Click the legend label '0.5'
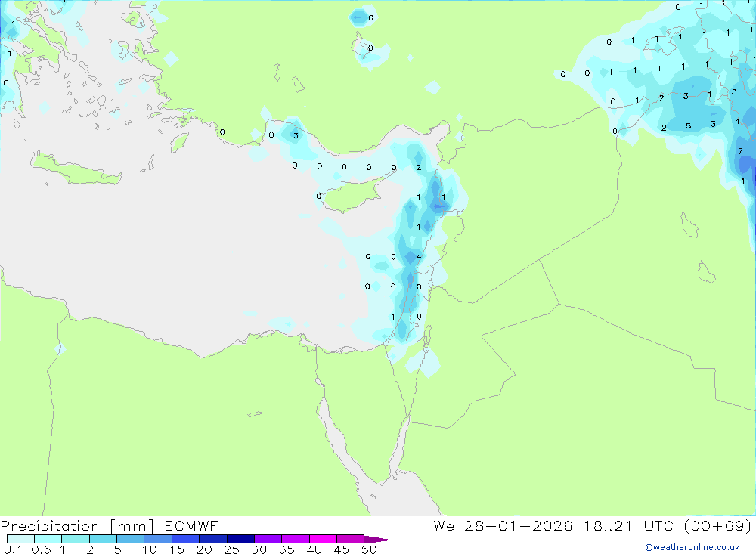 [41, 549]
